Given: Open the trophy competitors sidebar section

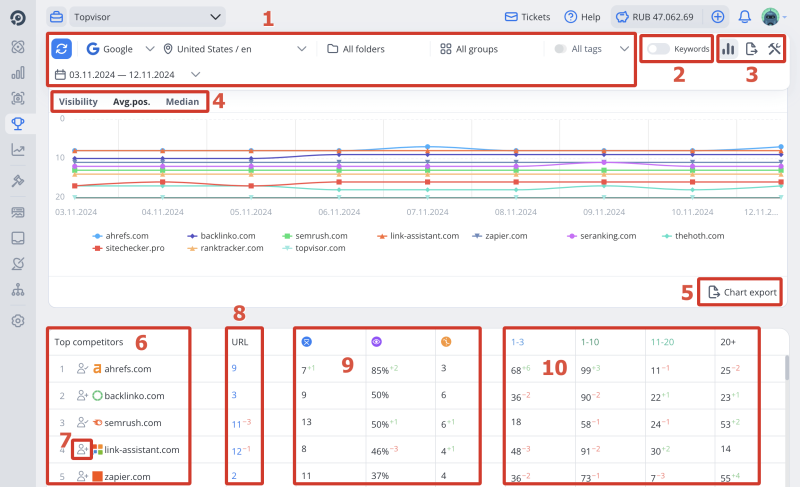Looking at the screenshot, I should coord(18,123).
